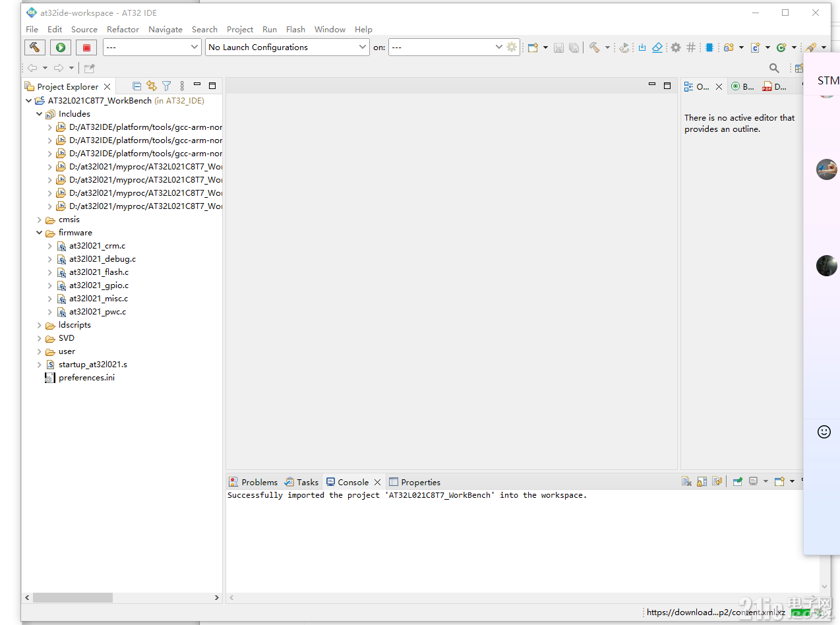Collapse the Includes tree node

[x=39, y=114]
